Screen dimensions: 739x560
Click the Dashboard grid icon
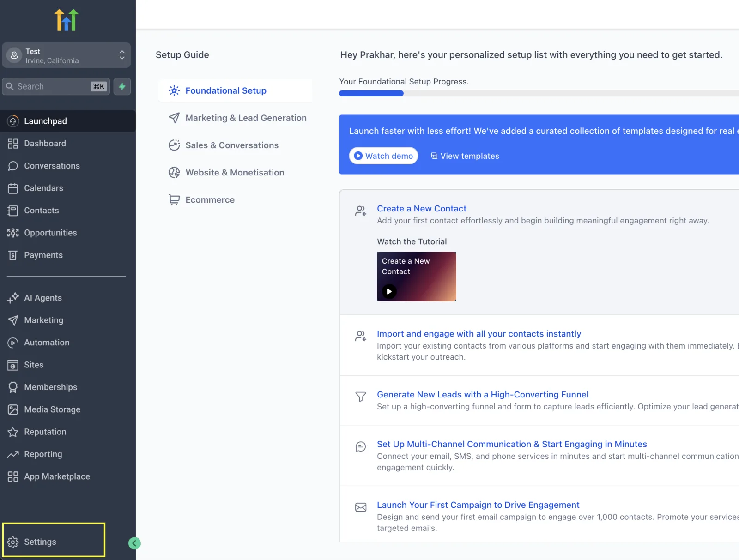pyautogui.click(x=13, y=144)
